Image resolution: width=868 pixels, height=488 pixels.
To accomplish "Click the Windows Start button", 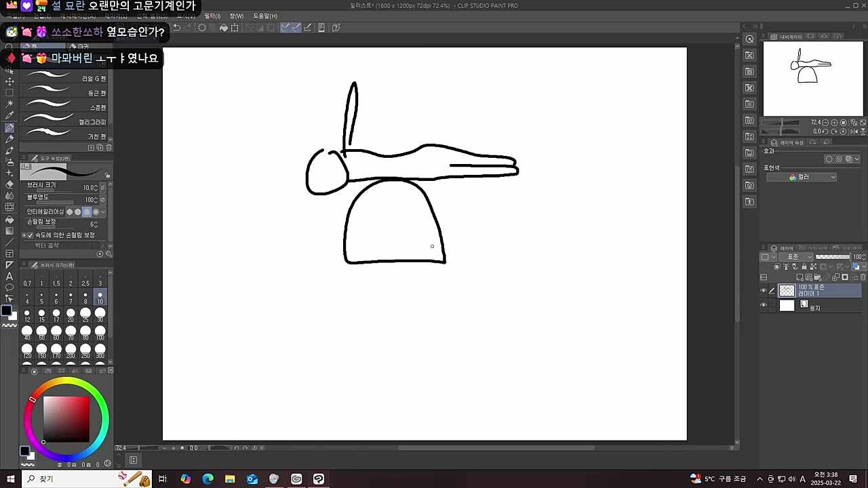I will (11, 479).
